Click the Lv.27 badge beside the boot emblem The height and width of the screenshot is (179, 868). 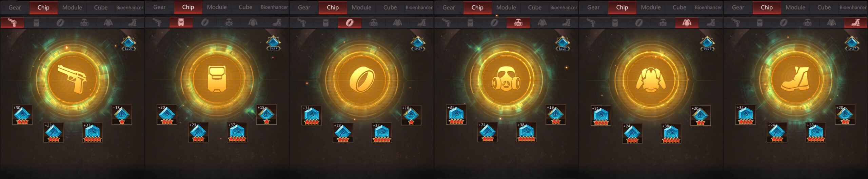852,43
